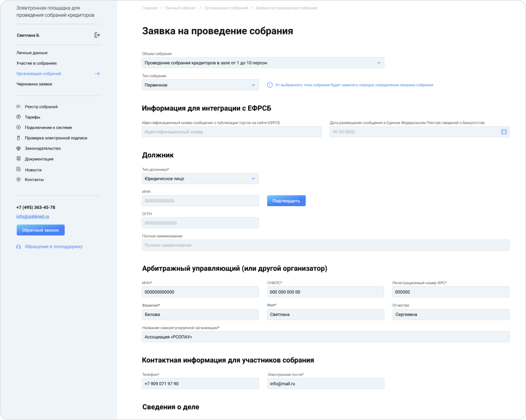This screenshot has height=420, width=526.
Task: Open the info@sobkred.ru email link
Action: tap(33, 217)
